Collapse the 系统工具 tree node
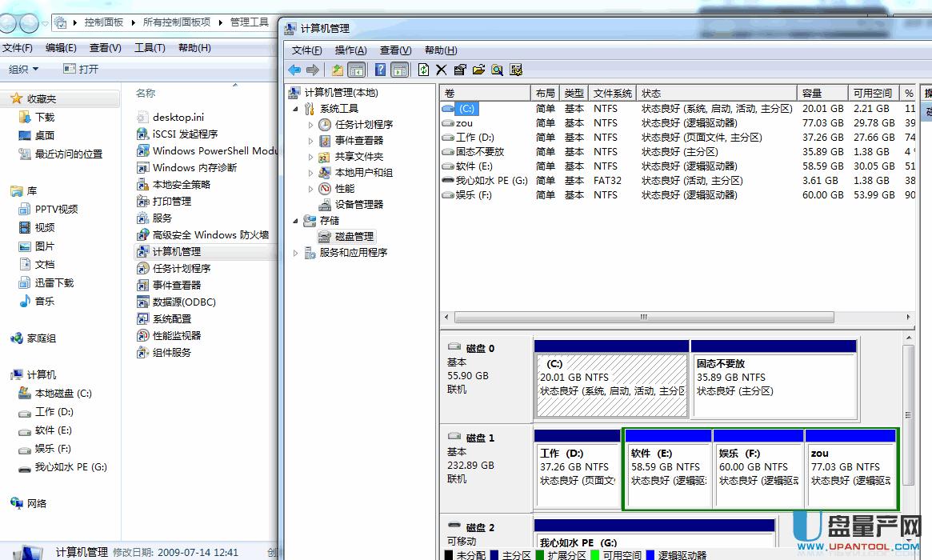Viewport: 932px width, 560px height. coord(295,109)
